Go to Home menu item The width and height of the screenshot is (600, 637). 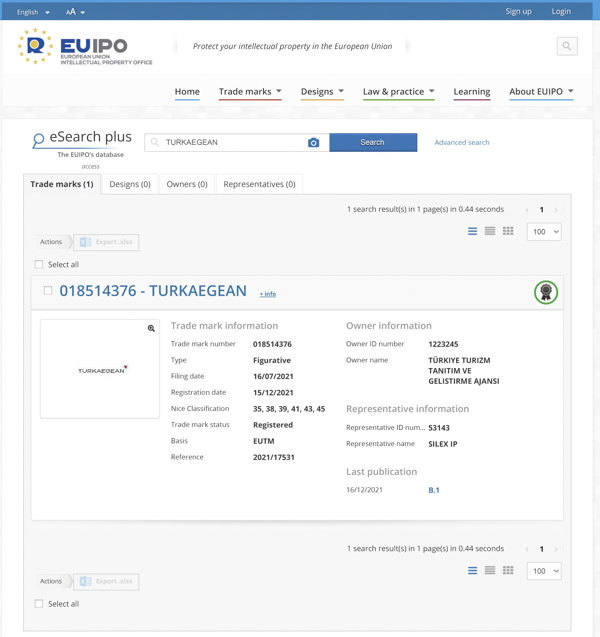point(187,92)
